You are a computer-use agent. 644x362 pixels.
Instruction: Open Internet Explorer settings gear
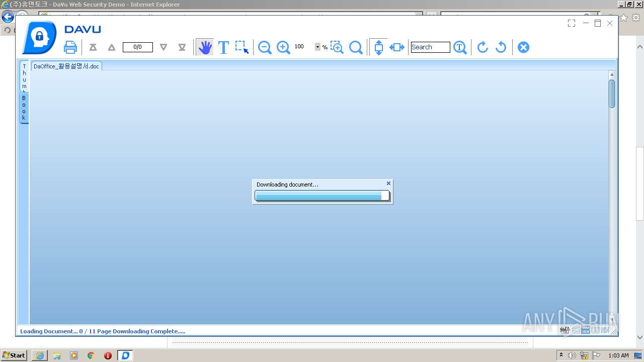click(636, 18)
